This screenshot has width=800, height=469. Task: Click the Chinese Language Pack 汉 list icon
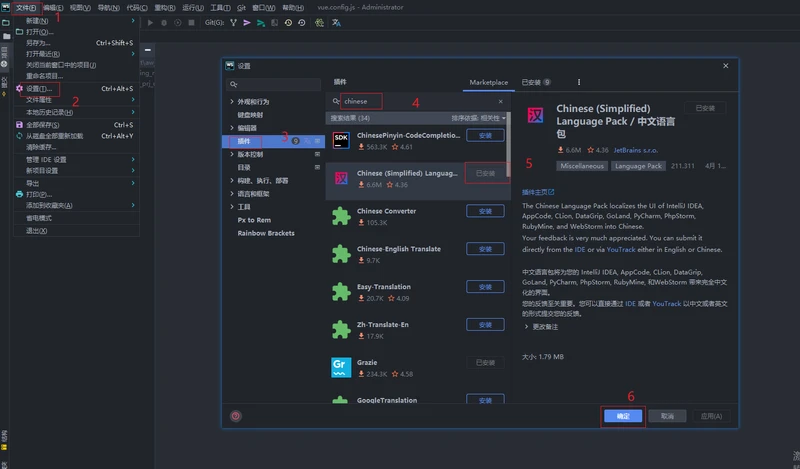coord(341,178)
